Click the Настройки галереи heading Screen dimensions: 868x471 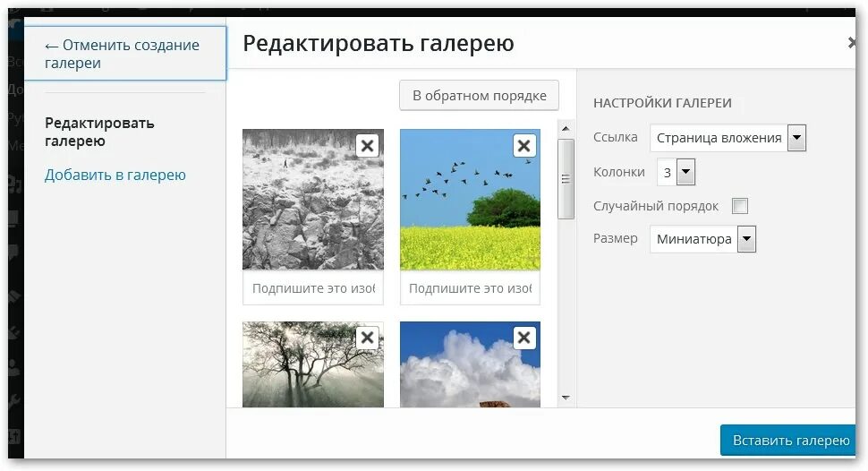click(662, 103)
